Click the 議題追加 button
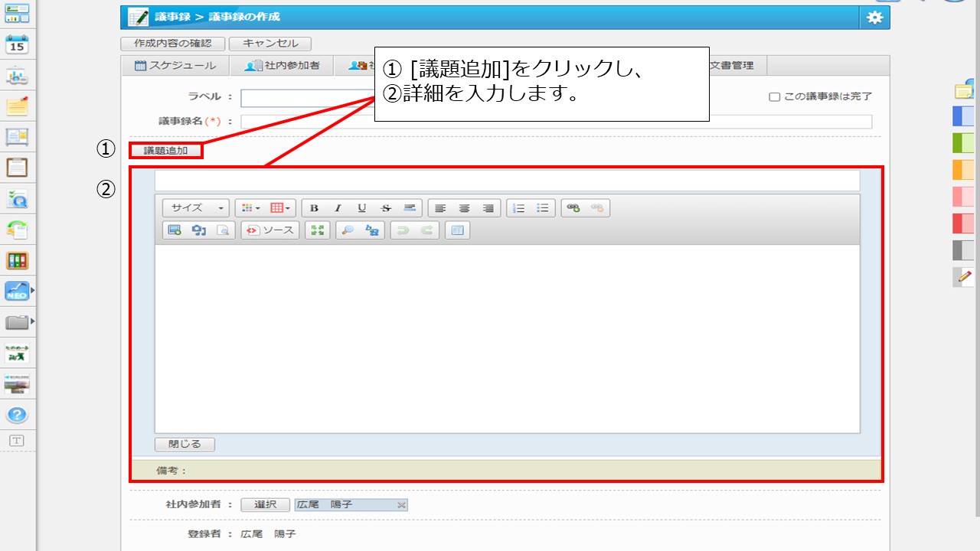The image size is (980, 551). coord(165,151)
